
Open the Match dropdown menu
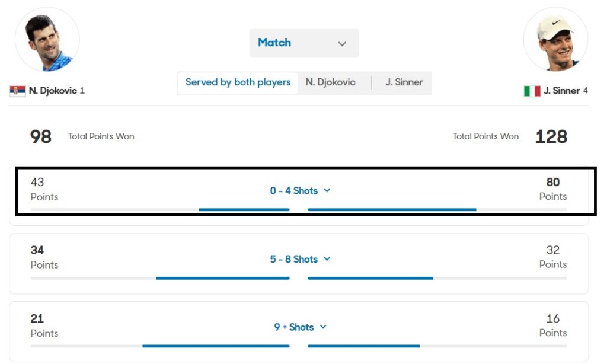click(303, 43)
